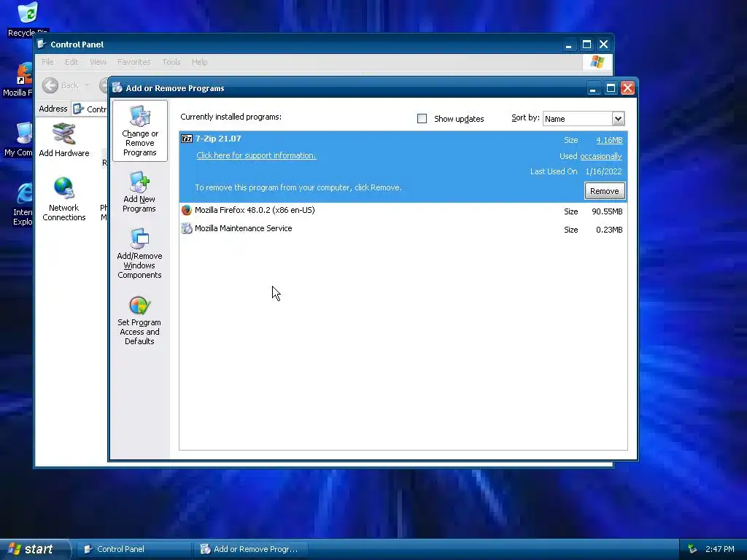Close the Control Panel window
The image size is (747, 560).
603,44
